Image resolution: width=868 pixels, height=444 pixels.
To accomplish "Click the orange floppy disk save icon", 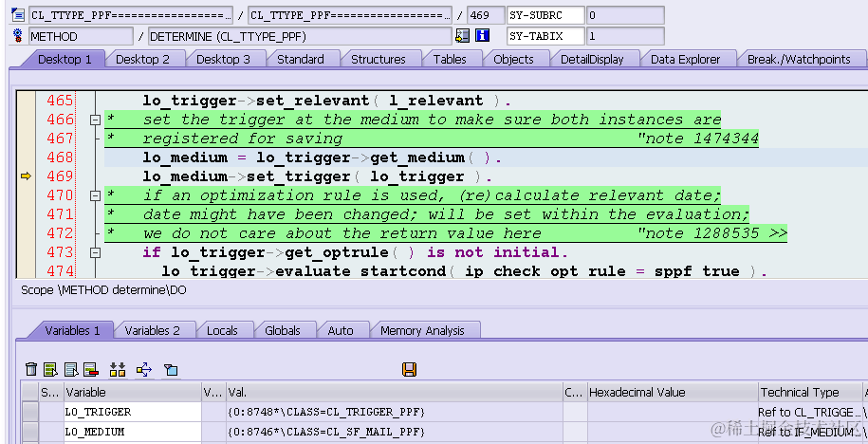I will (409, 369).
